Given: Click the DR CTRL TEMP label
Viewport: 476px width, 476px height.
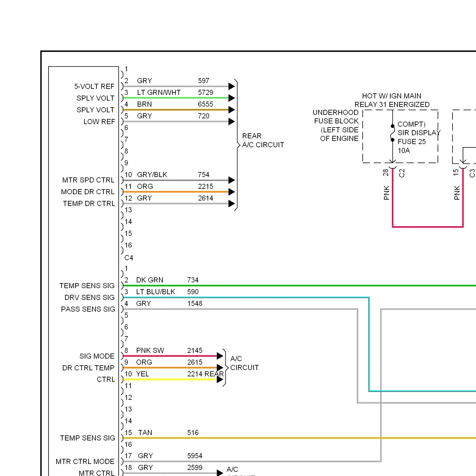Looking at the screenshot, I should point(88,368).
